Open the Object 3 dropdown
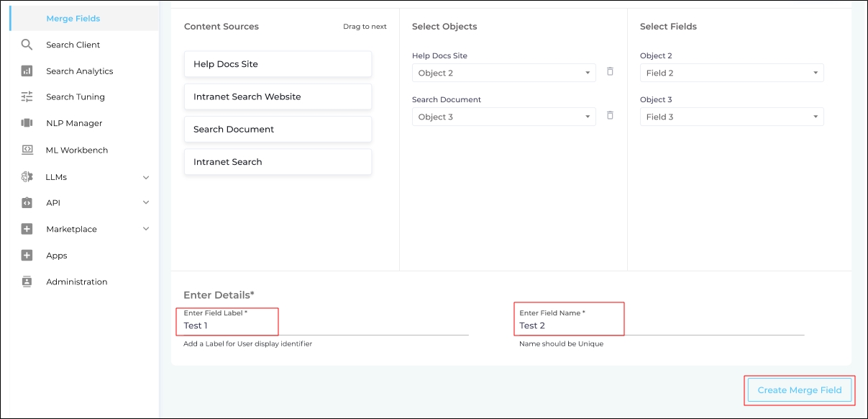This screenshot has width=868, height=419. pyautogui.click(x=503, y=117)
